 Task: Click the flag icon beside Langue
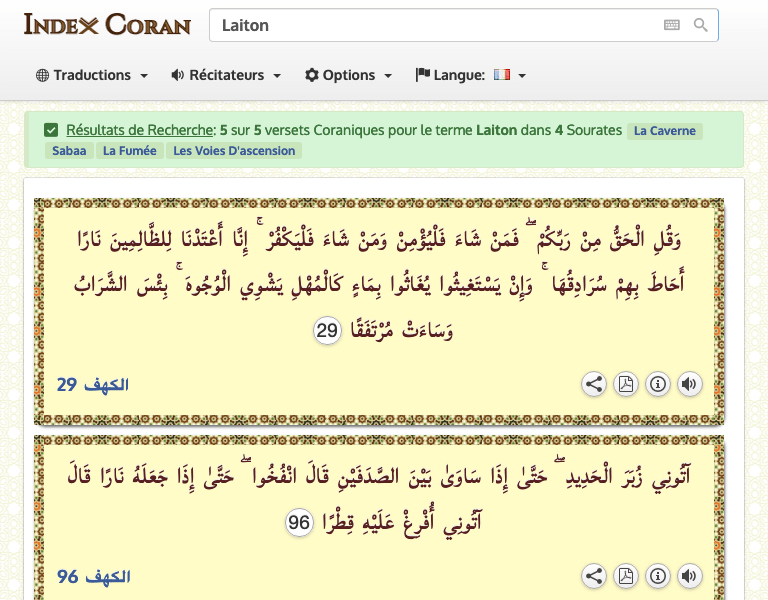point(422,75)
